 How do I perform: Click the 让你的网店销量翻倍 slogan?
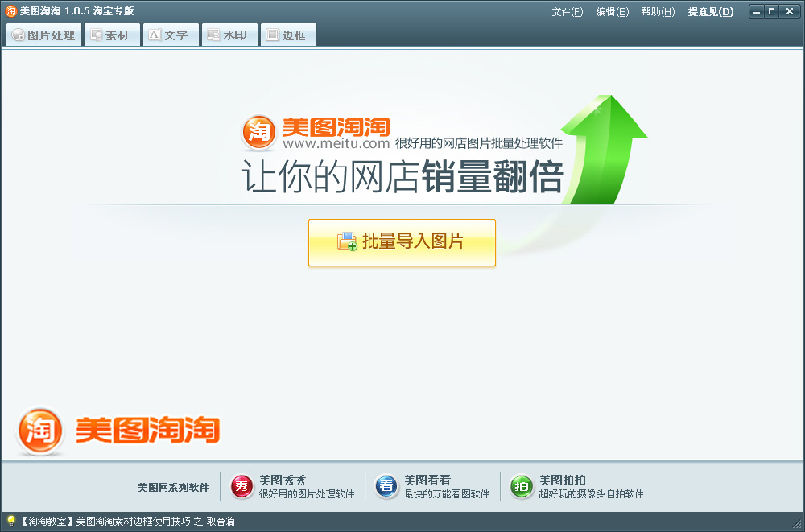402,176
